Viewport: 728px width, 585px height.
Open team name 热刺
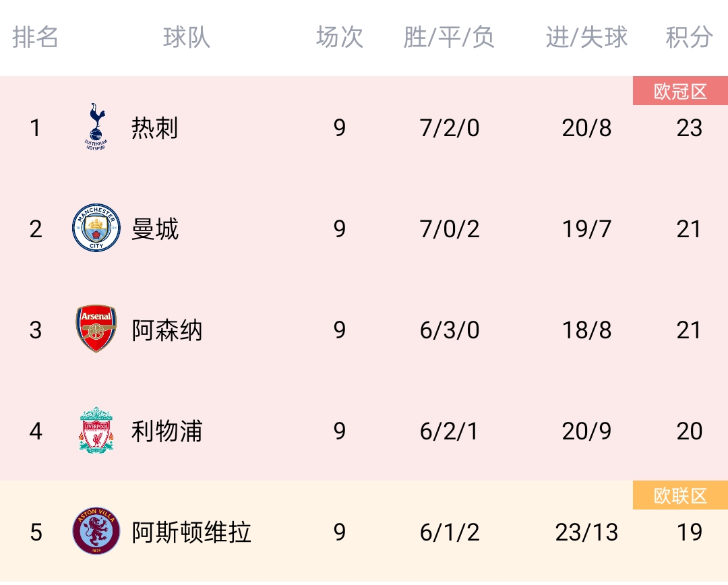(x=154, y=127)
